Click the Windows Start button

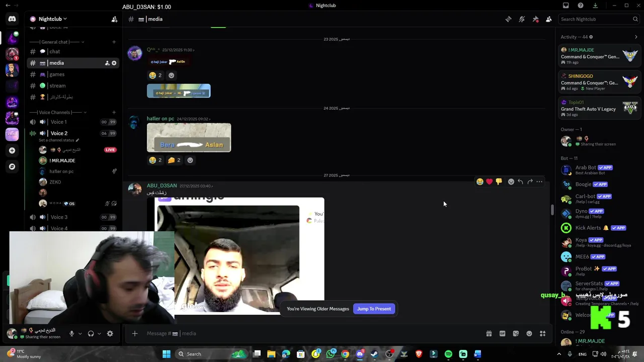coord(166,354)
